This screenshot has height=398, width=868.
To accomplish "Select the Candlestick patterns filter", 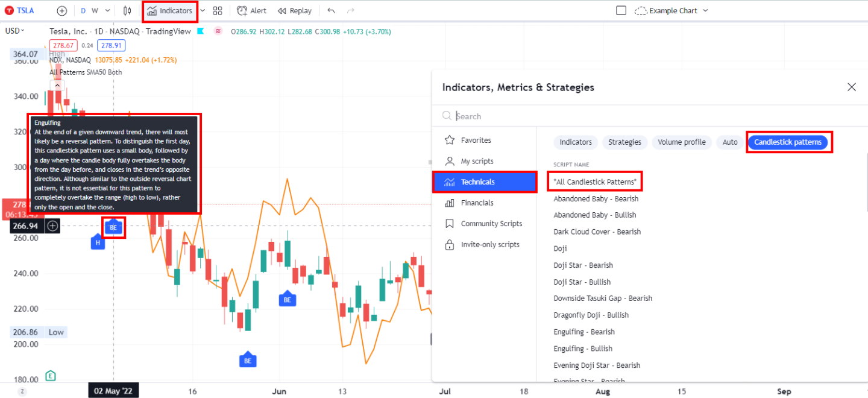I will point(788,142).
